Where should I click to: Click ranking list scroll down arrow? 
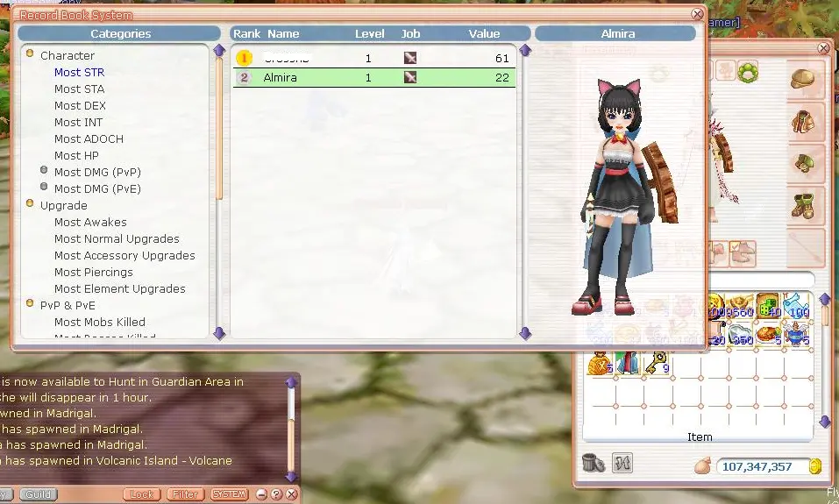pyautogui.click(x=525, y=333)
